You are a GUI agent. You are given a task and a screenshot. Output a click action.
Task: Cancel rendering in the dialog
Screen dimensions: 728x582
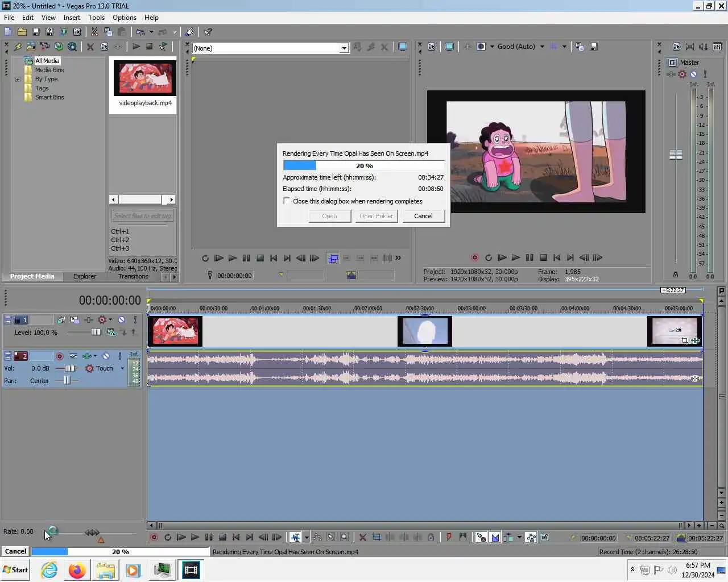coord(423,216)
